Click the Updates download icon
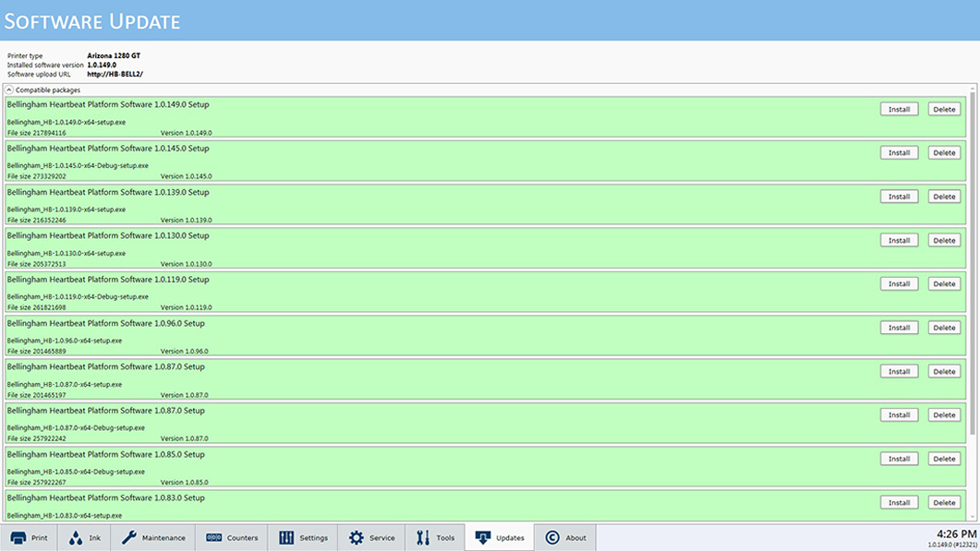 [x=483, y=538]
